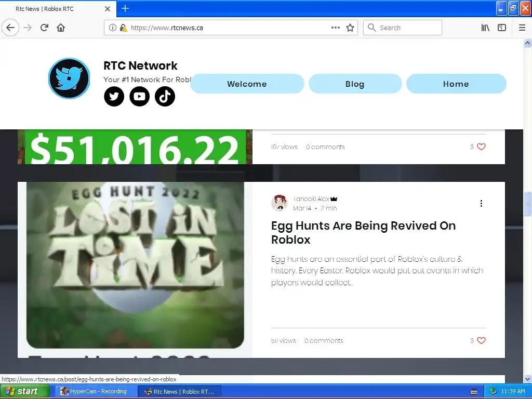Open a new tab with plus button
The height and width of the screenshot is (399, 532).
click(125, 8)
